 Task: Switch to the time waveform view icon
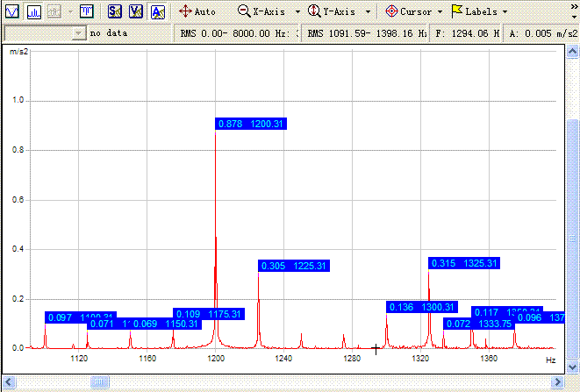pyautogui.click(x=11, y=11)
